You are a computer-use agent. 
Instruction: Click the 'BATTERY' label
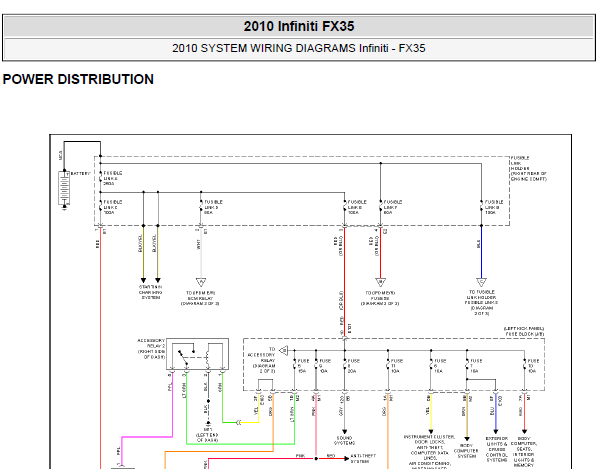coord(80,174)
